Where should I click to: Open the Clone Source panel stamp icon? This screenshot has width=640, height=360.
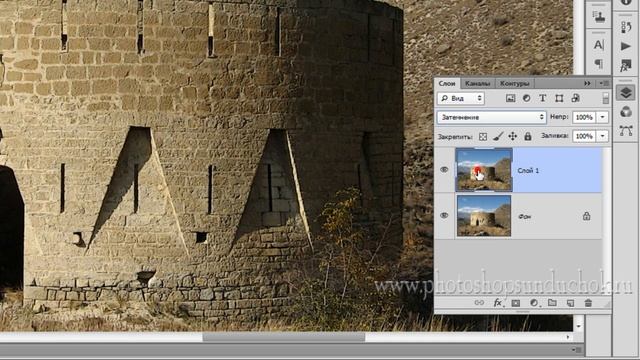[598, 17]
